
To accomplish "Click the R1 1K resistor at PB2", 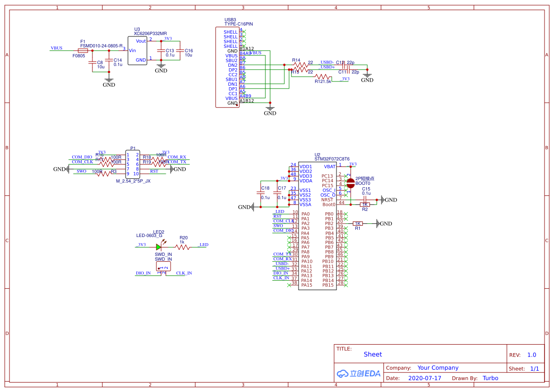I will (358, 223).
